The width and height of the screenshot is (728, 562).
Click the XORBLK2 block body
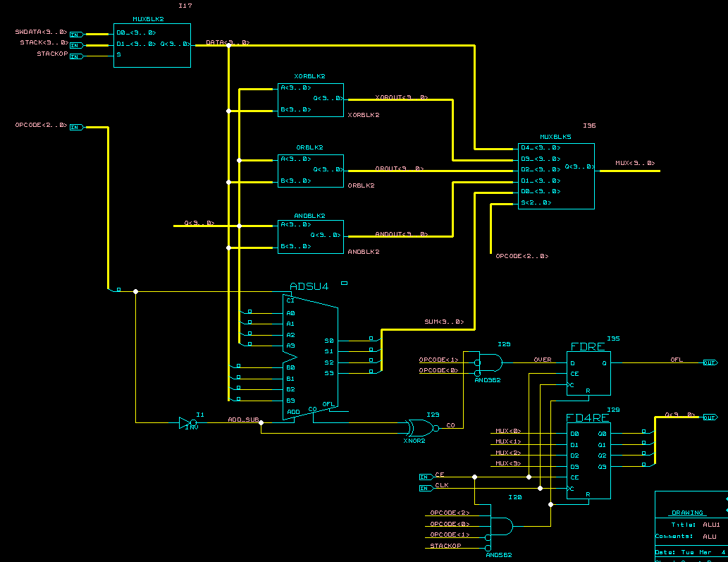(x=310, y=99)
